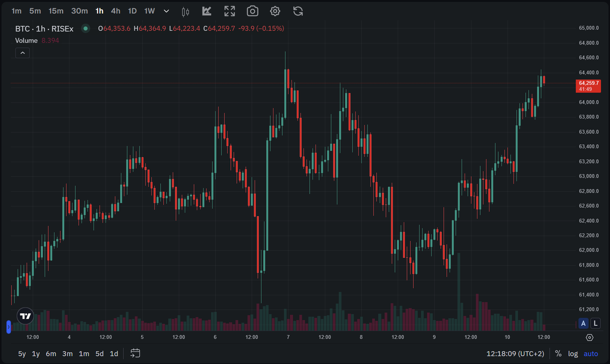Click the O64,353.6 open value
Viewport: 610px width, 364px height.
(x=114, y=28)
